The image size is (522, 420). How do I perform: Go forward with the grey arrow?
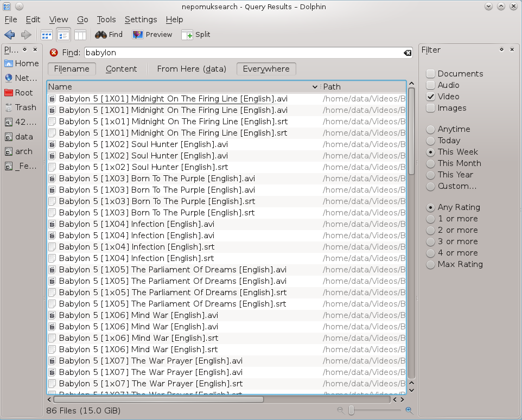coord(26,35)
